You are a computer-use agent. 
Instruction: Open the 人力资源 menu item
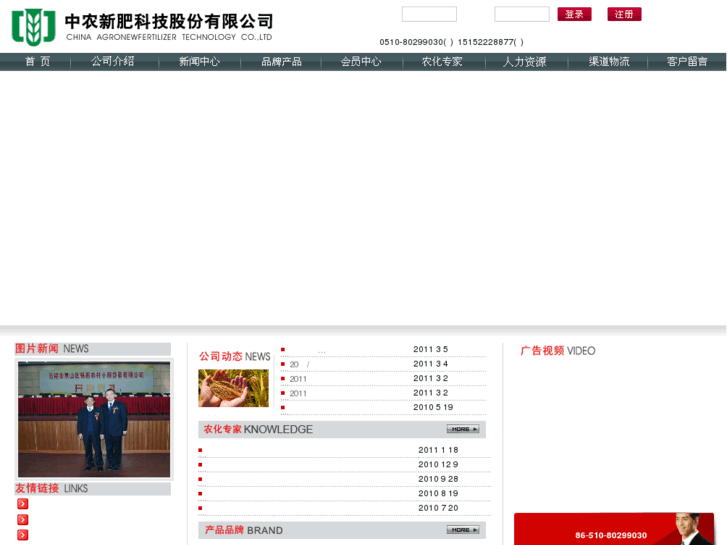click(524, 62)
